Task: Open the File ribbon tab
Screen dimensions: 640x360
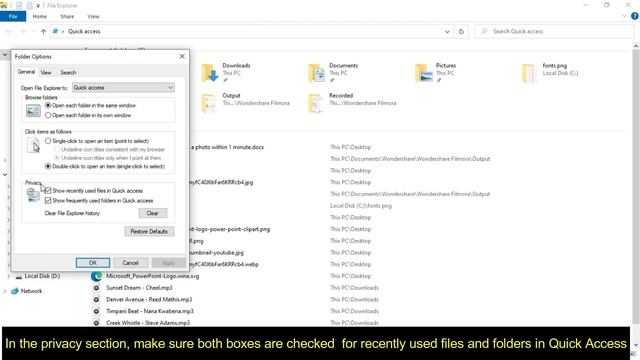Action: 13,16
